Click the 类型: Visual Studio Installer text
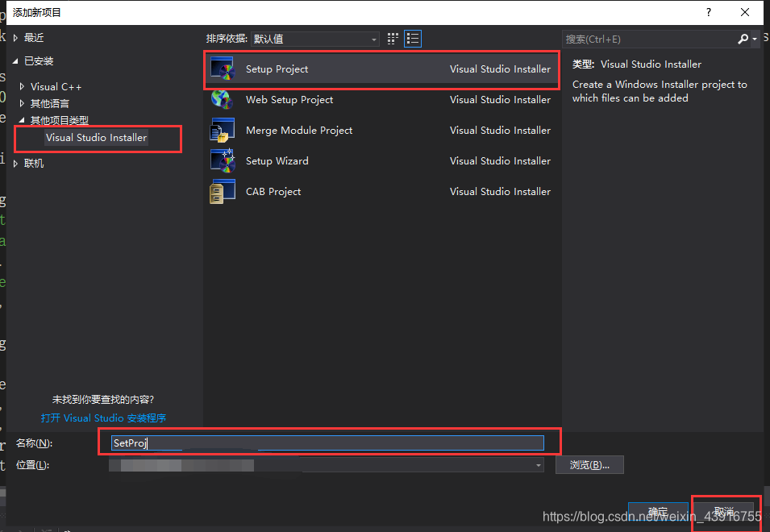 [x=636, y=64]
